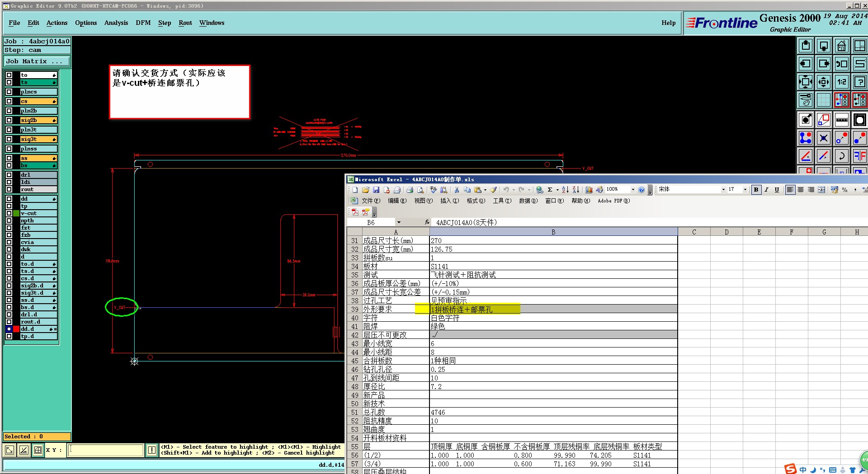The width and height of the screenshot is (868, 474).
Task: Click the Home view icon in the Genesis toolbar
Action: 841,46
